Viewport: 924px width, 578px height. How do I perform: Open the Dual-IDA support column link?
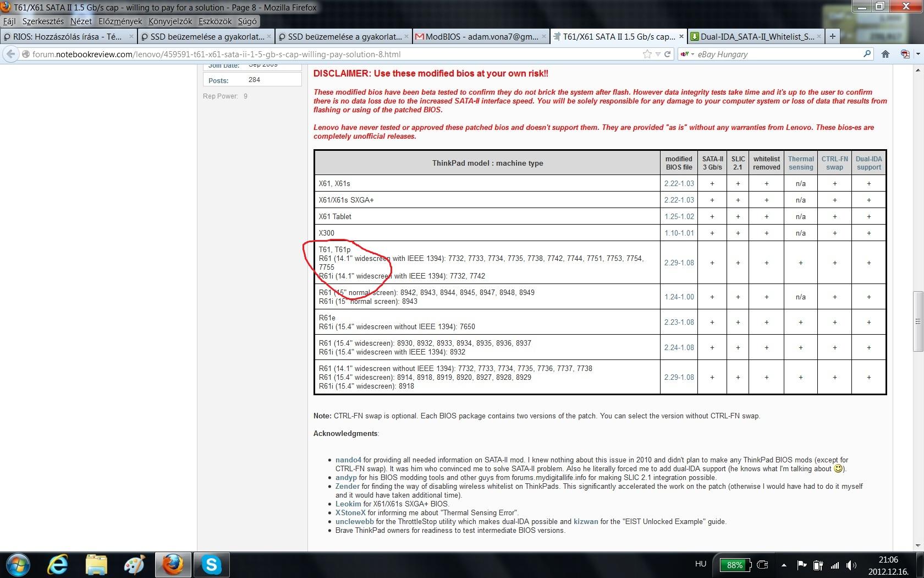point(868,163)
